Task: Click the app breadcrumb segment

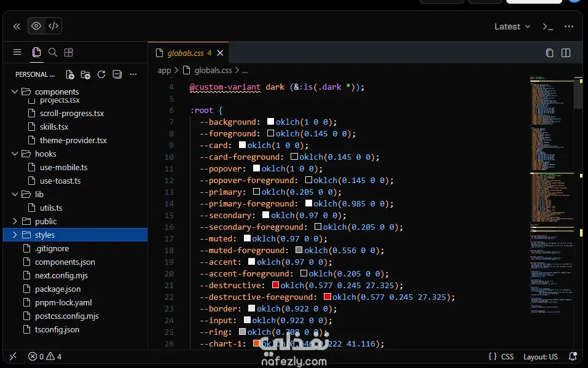Action: click(x=164, y=70)
